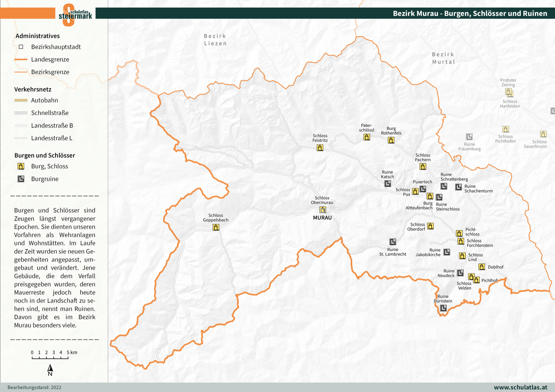Click the Ruine Katsch ruin marker
Image resolution: width=555 pixels, height=392 pixels.
click(388, 184)
